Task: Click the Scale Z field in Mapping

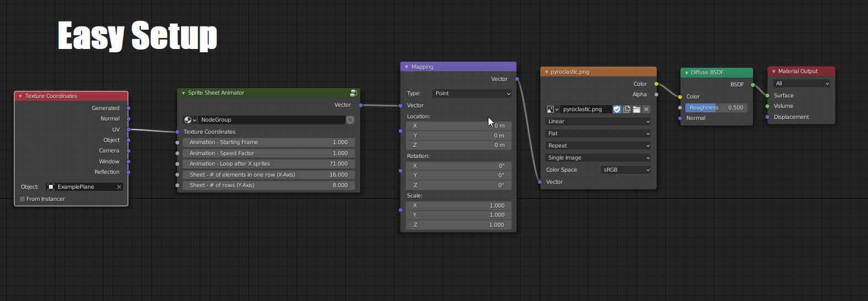Action: tap(459, 225)
